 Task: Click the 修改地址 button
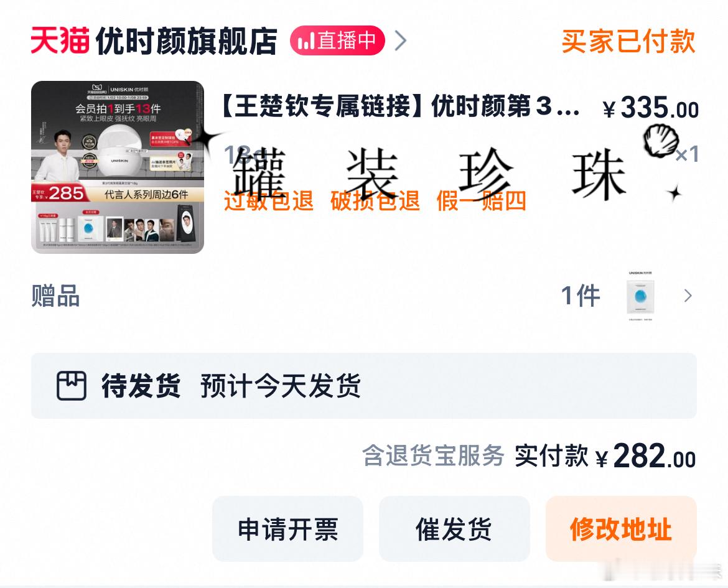pos(621,529)
